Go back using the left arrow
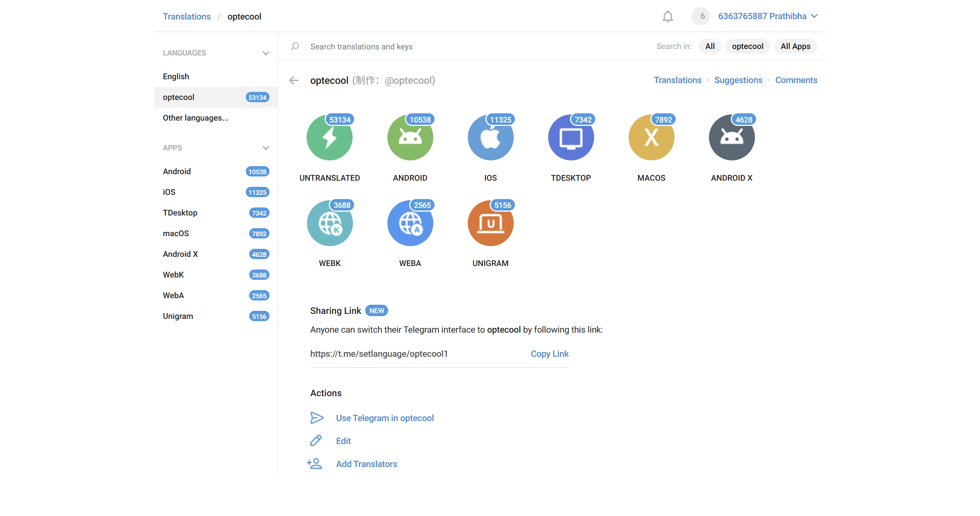980x516 pixels. (x=294, y=80)
